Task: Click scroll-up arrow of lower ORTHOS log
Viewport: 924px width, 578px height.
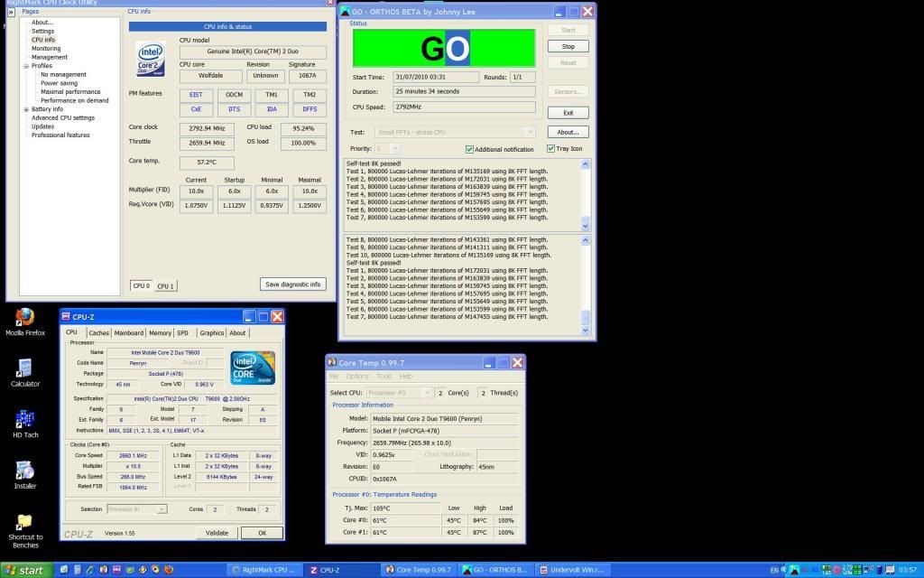Action: pos(585,240)
